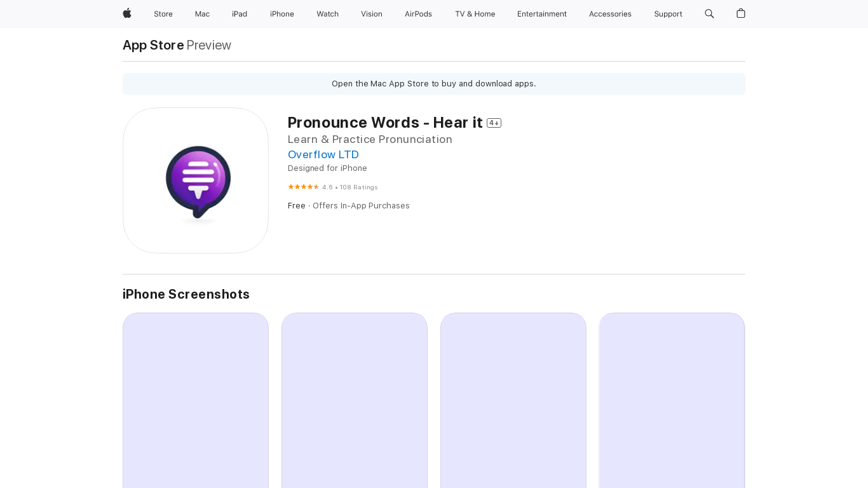Click the Pronounce Words app icon

(x=196, y=180)
